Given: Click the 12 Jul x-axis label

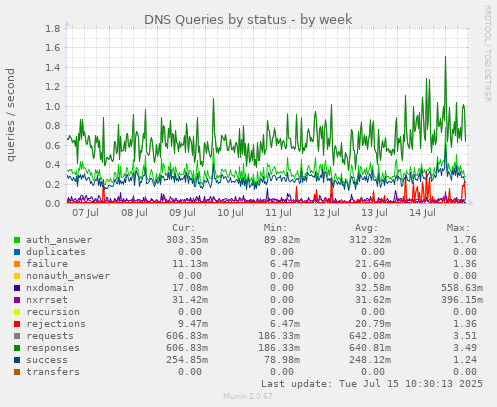Looking at the screenshot, I should (x=326, y=213).
